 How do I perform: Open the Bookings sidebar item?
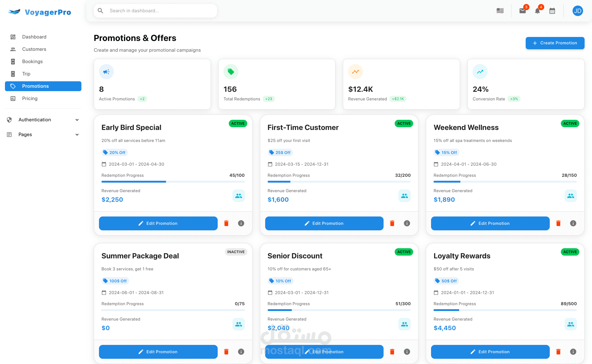(x=32, y=62)
